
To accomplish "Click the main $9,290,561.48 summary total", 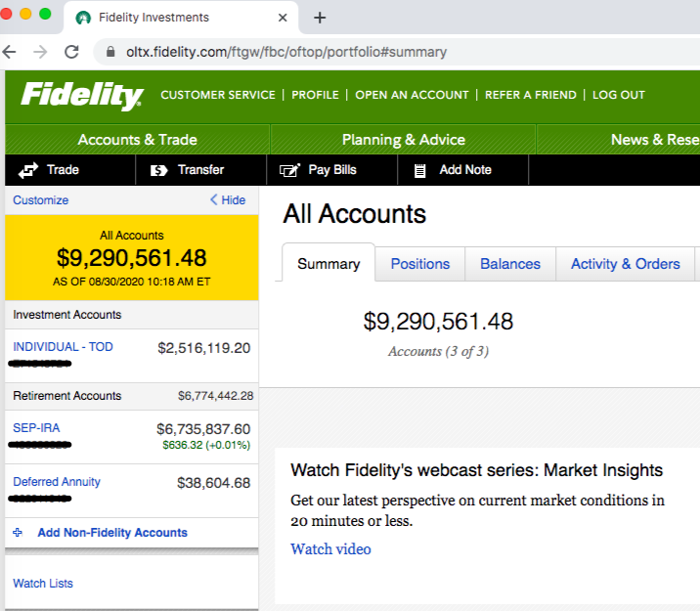I will coord(438,322).
